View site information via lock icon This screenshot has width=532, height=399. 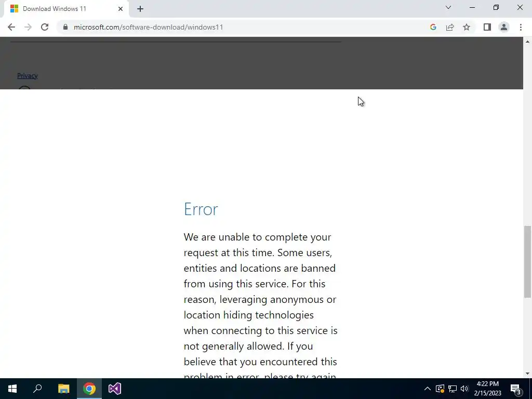tap(65, 27)
